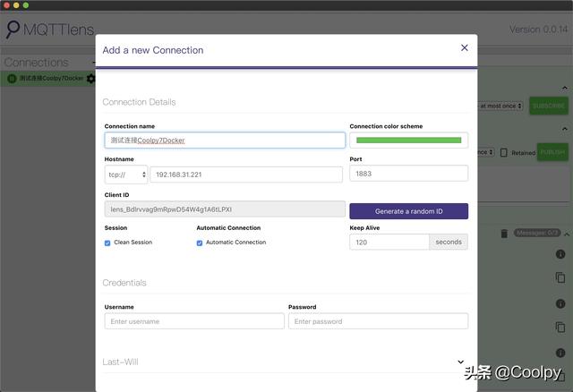Click the Connection Details heading
573x392 pixels.
point(139,102)
